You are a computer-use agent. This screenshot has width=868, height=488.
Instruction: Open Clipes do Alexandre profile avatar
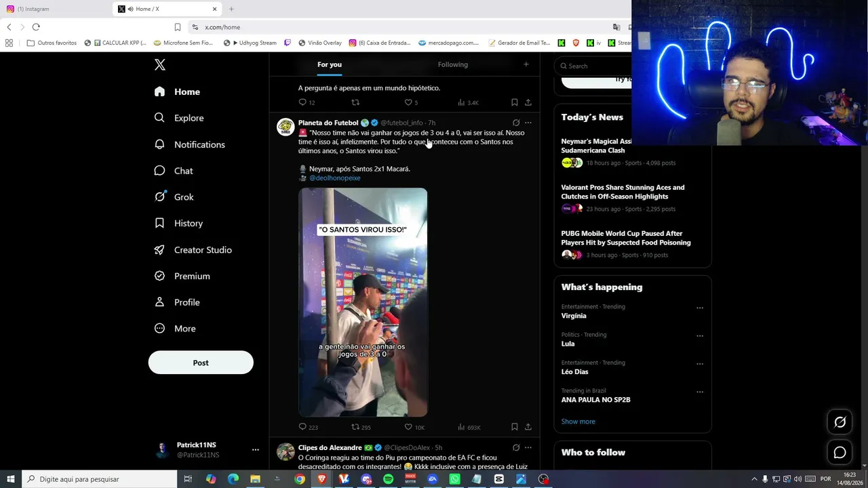click(x=285, y=451)
